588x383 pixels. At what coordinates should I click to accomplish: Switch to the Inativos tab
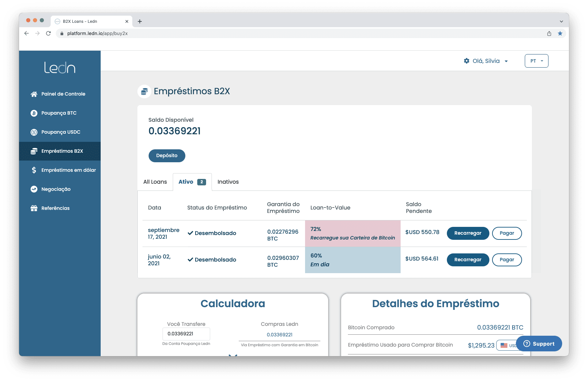coord(228,182)
